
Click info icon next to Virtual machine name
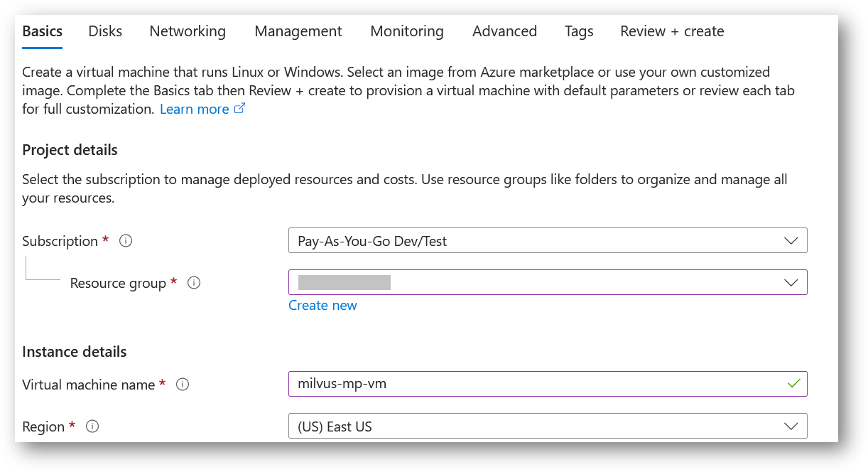point(183,385)
